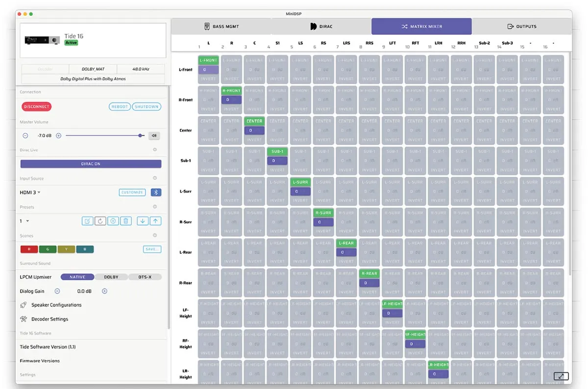This screenshot has height=389, width=588.
Task: Click the rocket icon beside Speaker Configurations
Action: pyautogui.click(x=24, y=305)
